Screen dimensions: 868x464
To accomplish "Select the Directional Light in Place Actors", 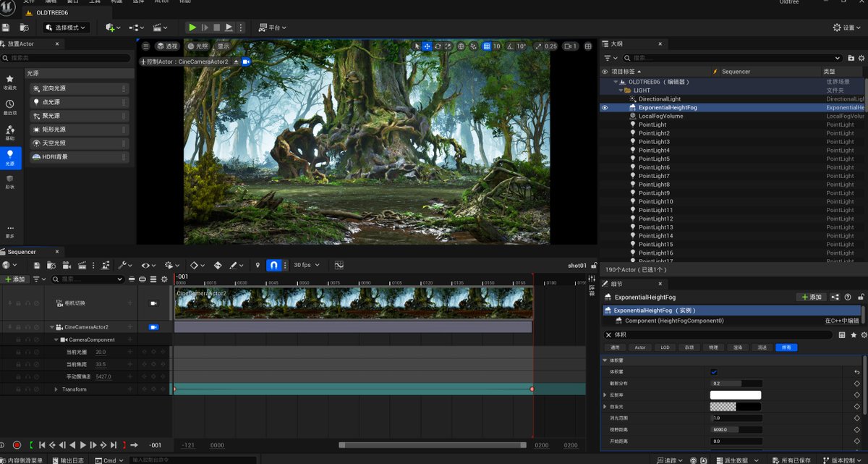I will (x=78, y=88).
